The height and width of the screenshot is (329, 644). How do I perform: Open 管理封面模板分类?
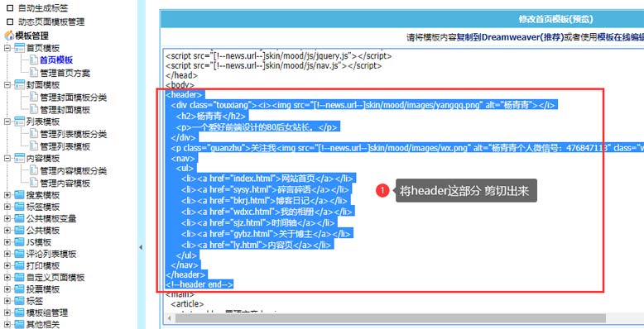pos(74,98)
